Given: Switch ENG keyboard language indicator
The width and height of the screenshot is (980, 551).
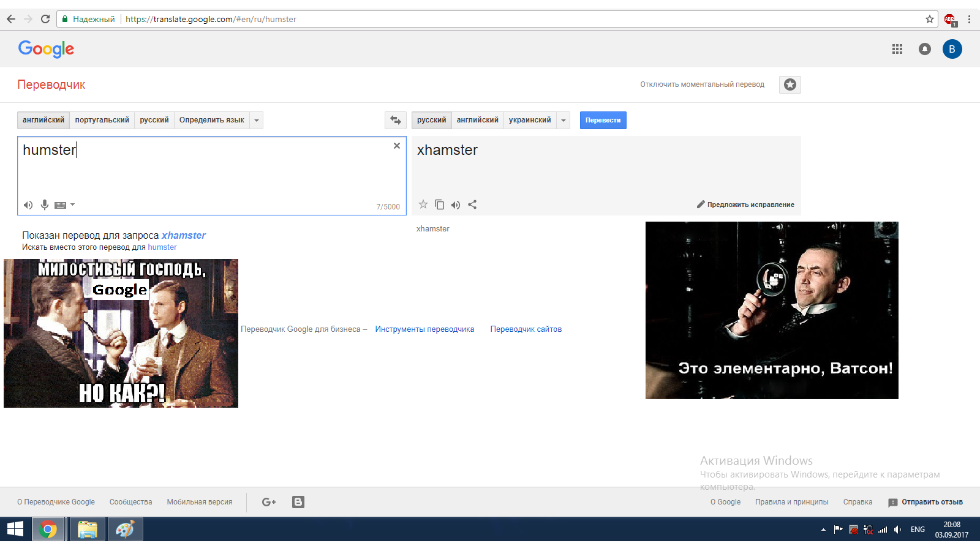Looking at the screenshot, I should click(x=918, y=530).
